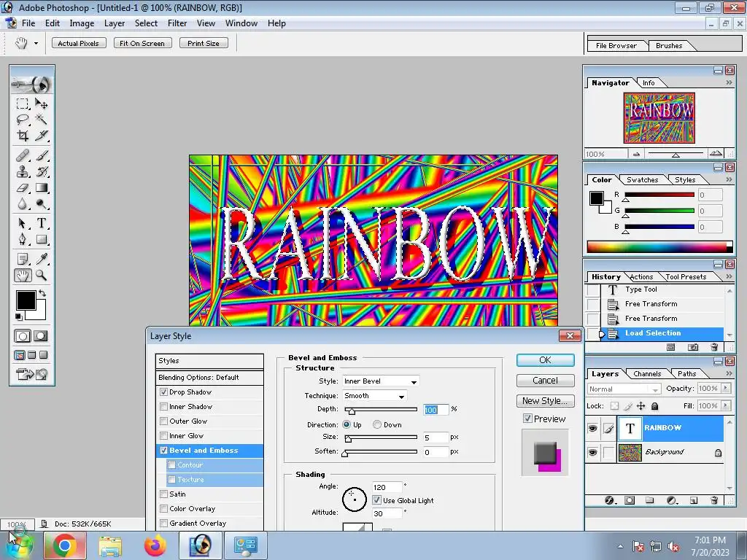
Task: Click the Fit On Screen button
Action: (x=142, y=43)
